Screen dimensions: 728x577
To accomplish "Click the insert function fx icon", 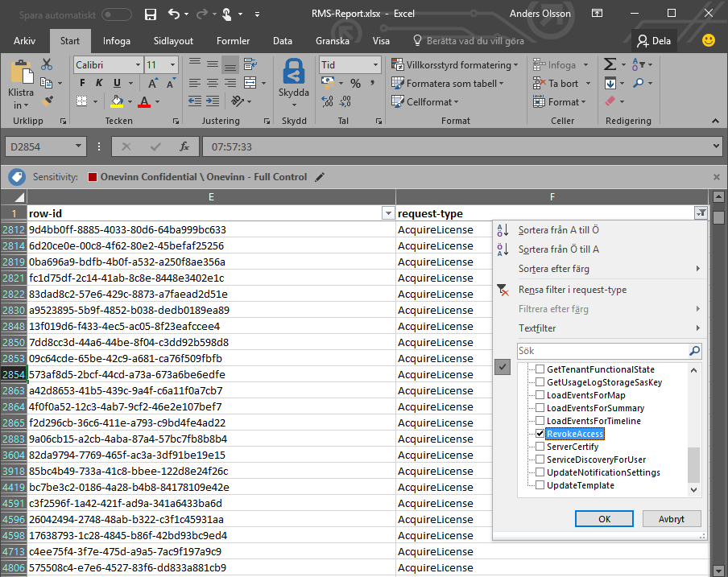I will point(184,146).
